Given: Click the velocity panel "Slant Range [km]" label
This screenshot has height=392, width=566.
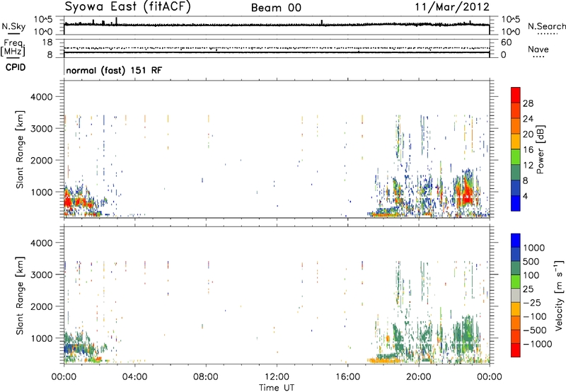Looking at the screenshot, I should pos(20,296).
